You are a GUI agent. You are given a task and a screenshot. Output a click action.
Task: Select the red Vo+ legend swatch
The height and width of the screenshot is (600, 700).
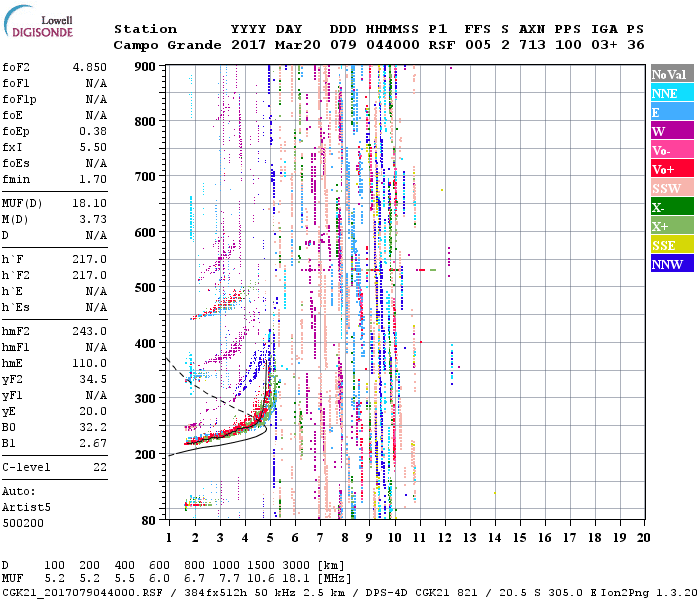click(671, 169)
